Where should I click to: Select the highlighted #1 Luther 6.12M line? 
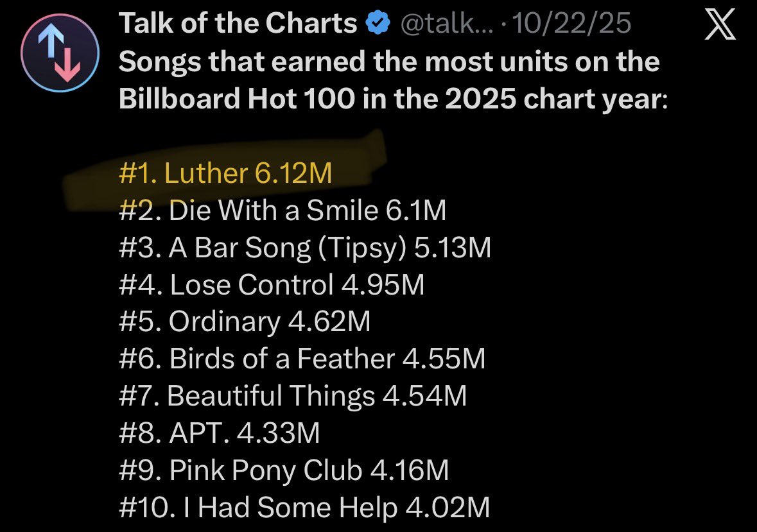225,173
